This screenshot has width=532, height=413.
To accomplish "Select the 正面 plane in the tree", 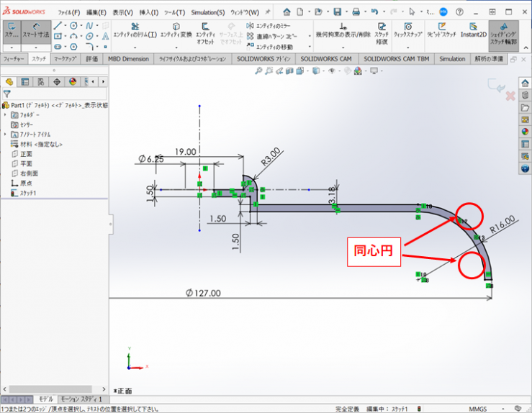I will pyautogui.click(x=26, y=154).
